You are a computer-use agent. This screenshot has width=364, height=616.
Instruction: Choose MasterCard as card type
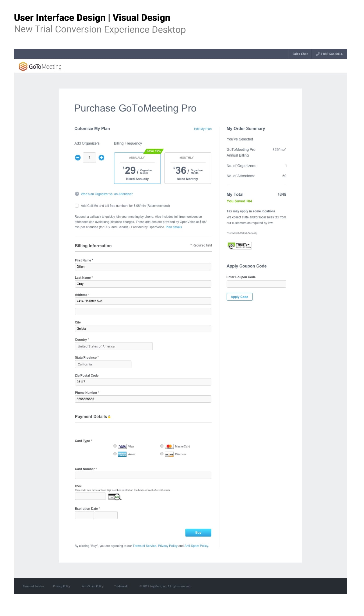tap(162, 446)
